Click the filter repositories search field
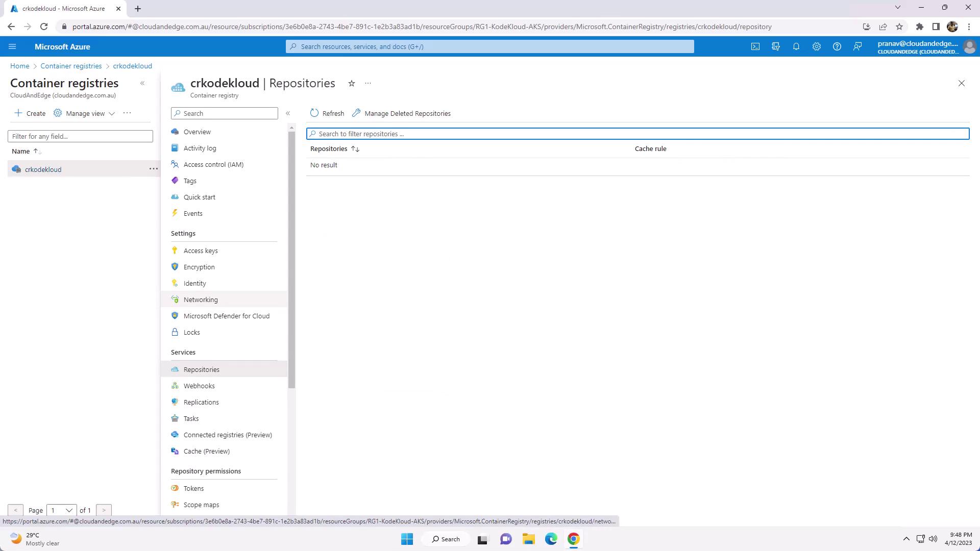The image size is (980, 551). point(638,134)
